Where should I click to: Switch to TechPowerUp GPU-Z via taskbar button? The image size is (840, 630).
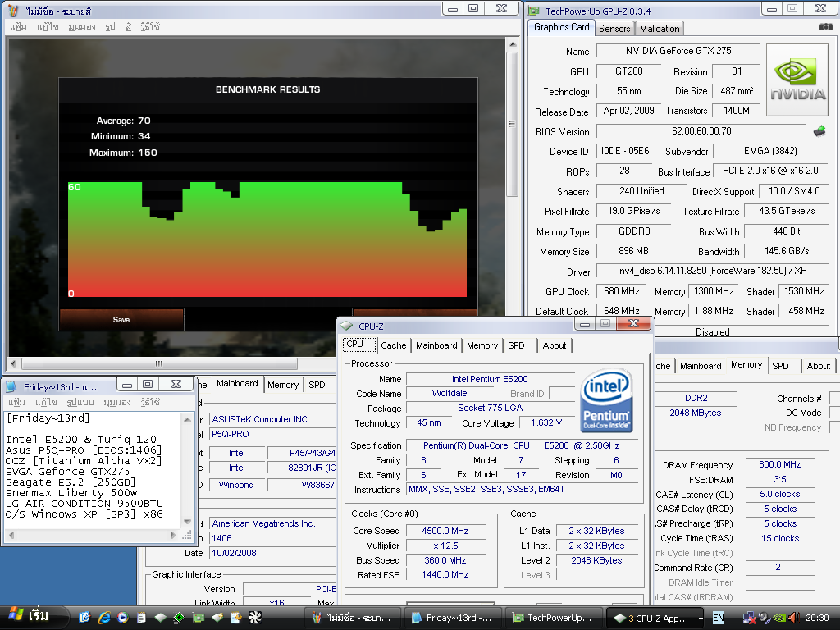(x=552, y=618)
